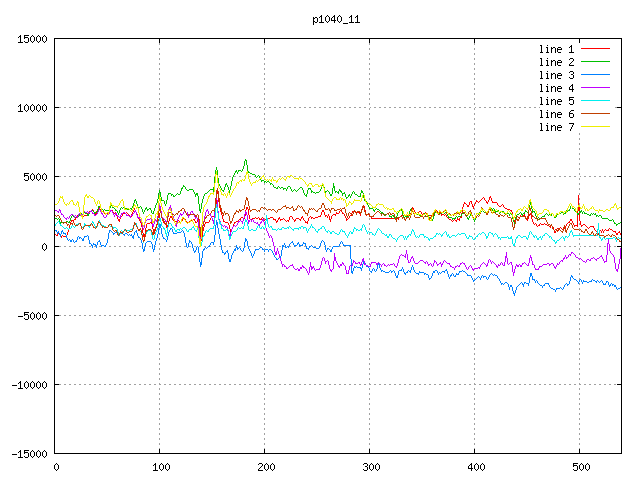Select the -5000 y-axis tick label
This screenshot has height=480, width=640.
(x=31, y=315)
